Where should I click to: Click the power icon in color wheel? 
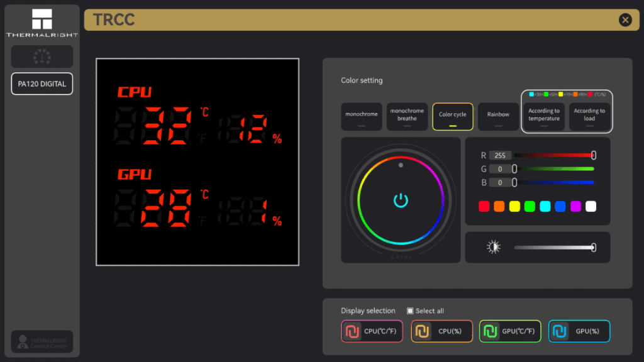(x=401, y=200)
